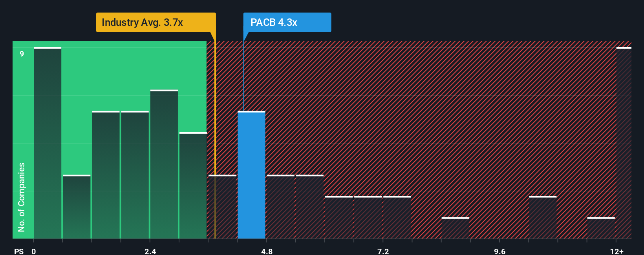Screen dimensions: 644x255
Task: Click the x-axis label 12+
Action: tap(617, 251)
